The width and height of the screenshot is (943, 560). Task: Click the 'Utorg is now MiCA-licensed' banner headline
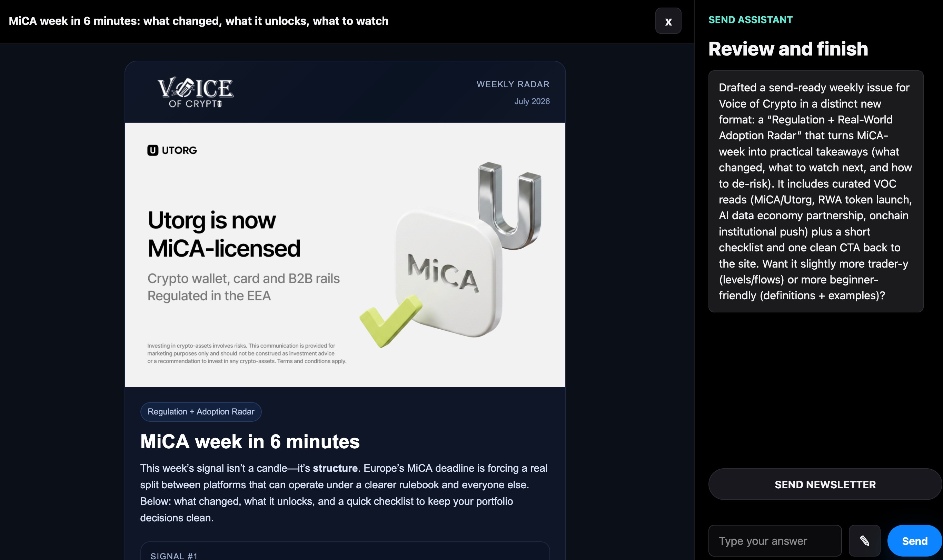224,234
